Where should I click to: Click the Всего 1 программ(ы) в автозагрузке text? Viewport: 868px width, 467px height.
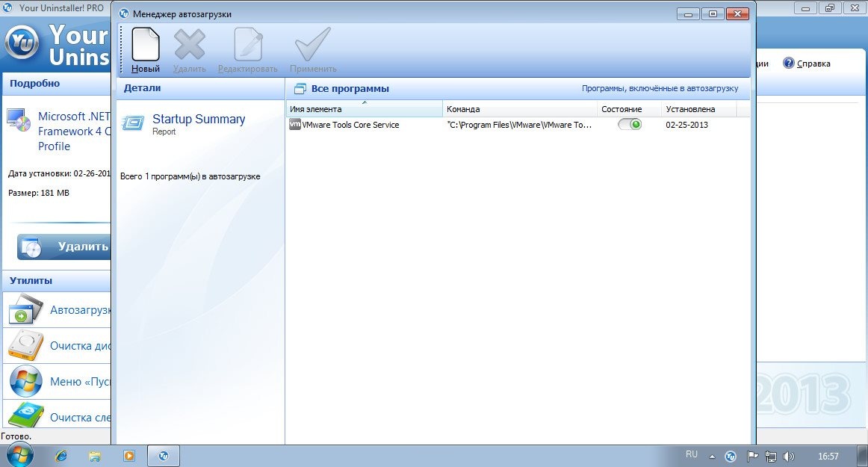(190, 177)
